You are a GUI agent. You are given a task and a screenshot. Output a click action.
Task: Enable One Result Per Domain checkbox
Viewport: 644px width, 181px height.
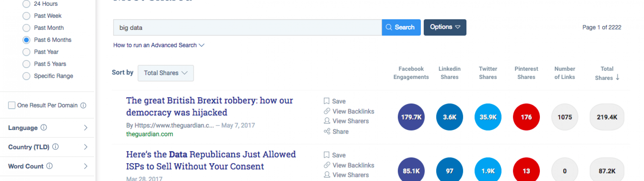12,105
